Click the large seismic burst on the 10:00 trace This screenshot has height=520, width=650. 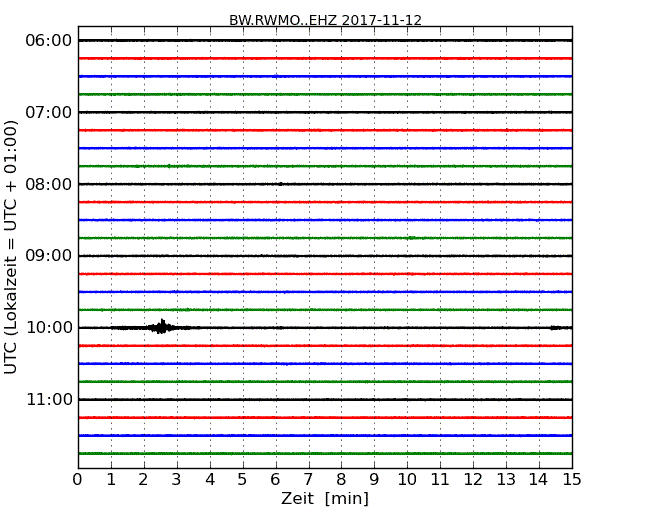161,327
